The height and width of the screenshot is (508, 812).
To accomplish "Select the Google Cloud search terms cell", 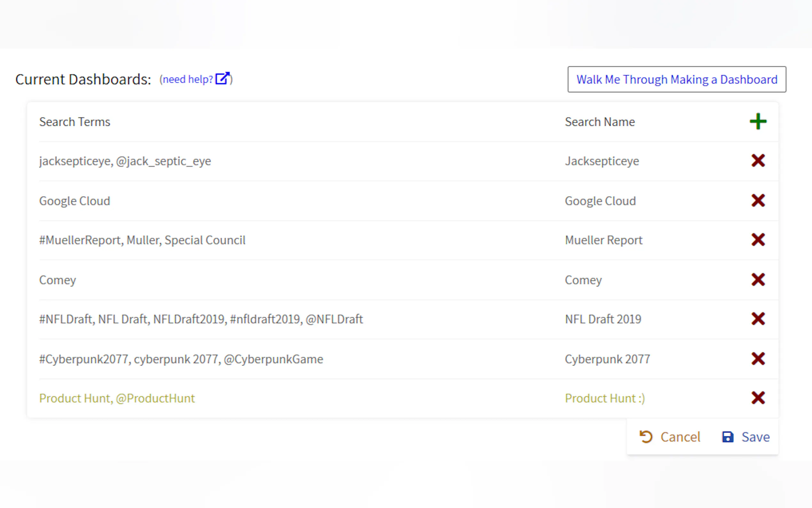I will click(74, 201).
